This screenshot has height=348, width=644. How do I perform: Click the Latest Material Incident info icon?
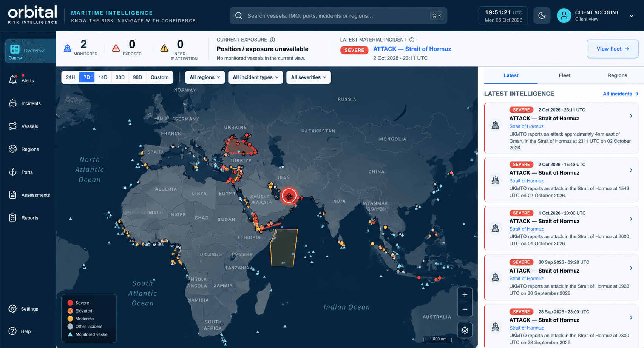[412, 40]
